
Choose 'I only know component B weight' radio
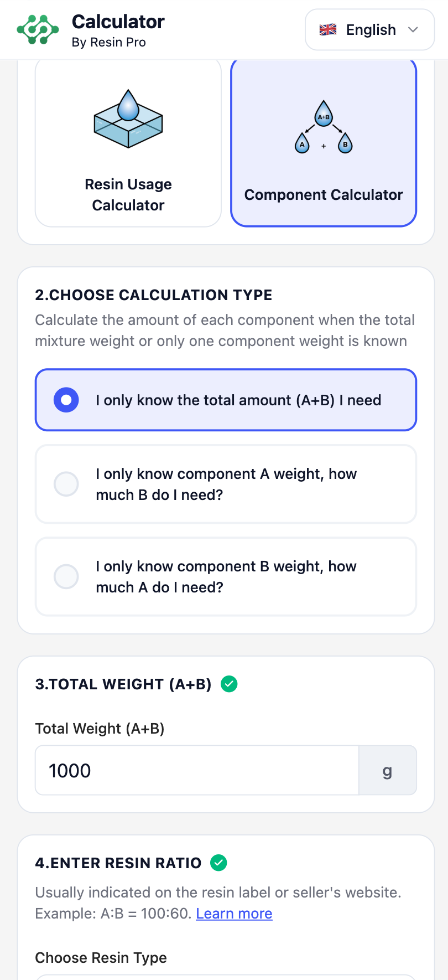coord(66,577)
